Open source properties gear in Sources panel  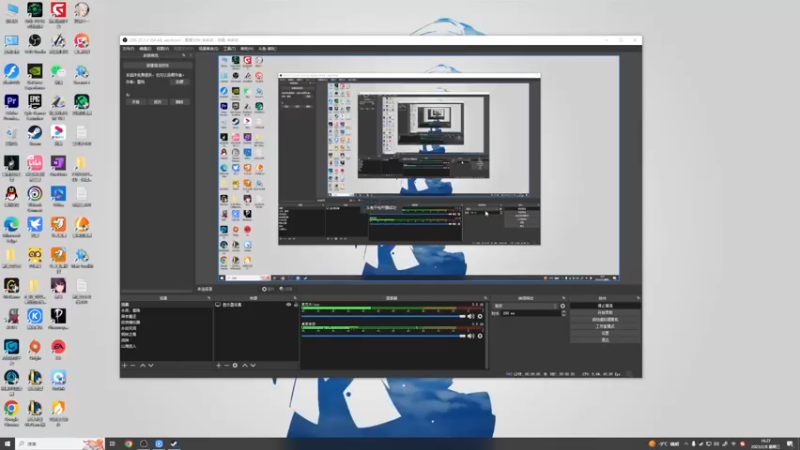[235, 365]
